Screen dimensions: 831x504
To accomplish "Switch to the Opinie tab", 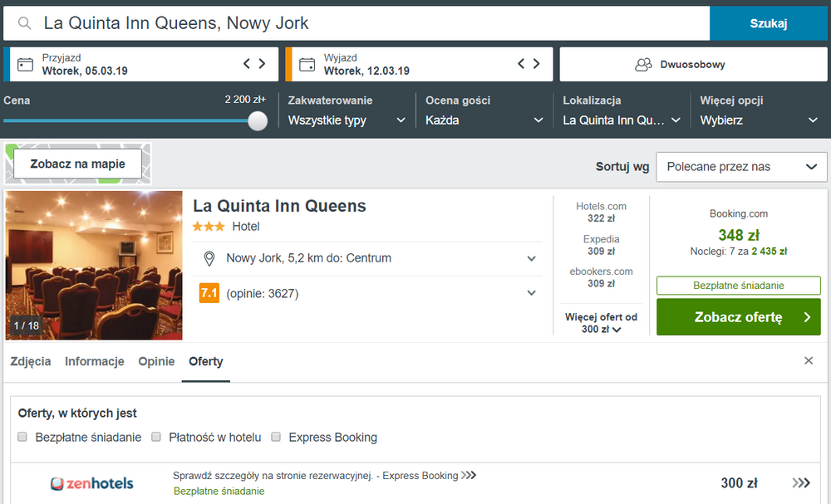I will tap(156, 361).
